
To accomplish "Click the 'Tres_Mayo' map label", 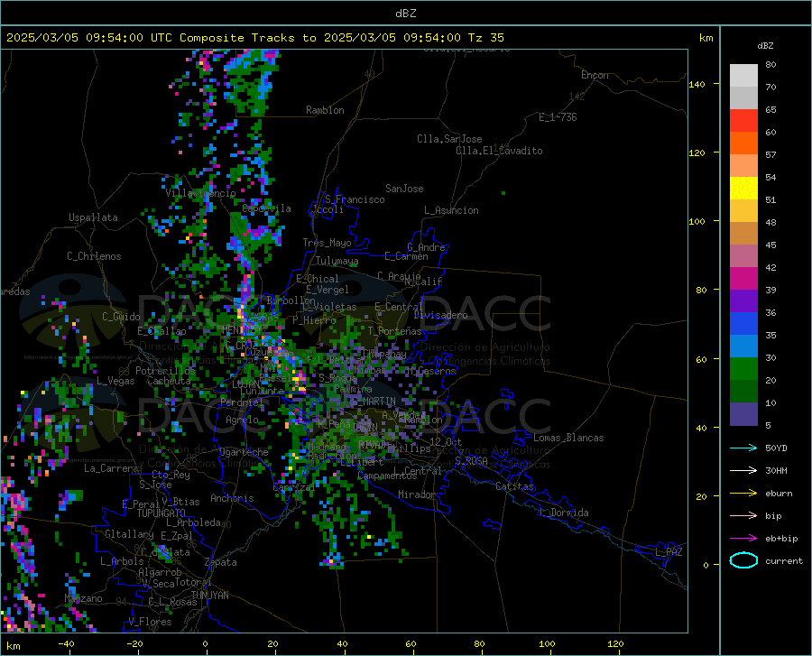I will pyautogui.click(x=327, y=243).
